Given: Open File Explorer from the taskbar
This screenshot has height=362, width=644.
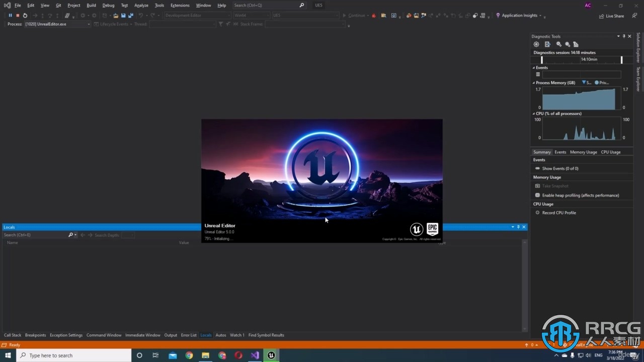Looking at the screenshot, I should tap(205, 355).
